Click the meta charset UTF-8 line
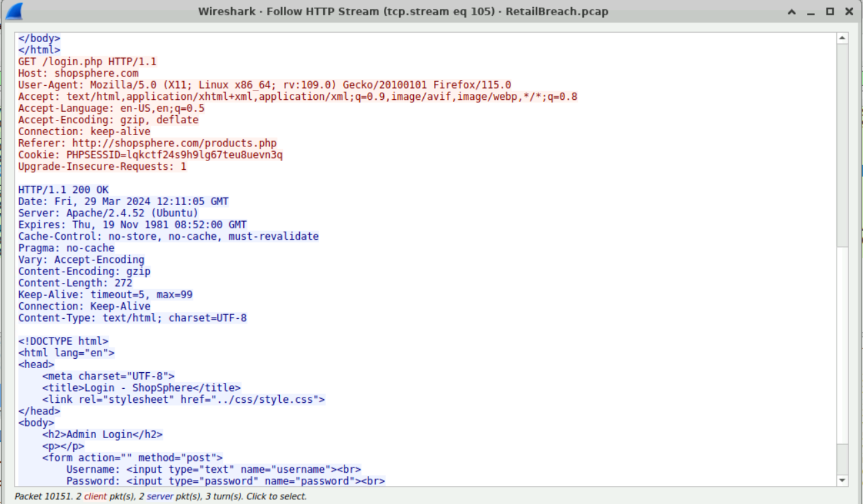The height and width of the screenshot is (504, 863). click(108, 376)
